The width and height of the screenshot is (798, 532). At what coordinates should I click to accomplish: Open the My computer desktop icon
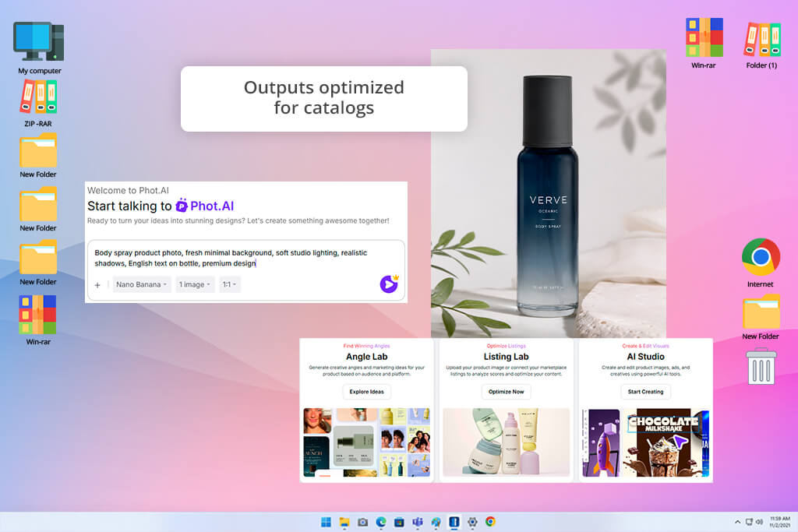[39, 48]
